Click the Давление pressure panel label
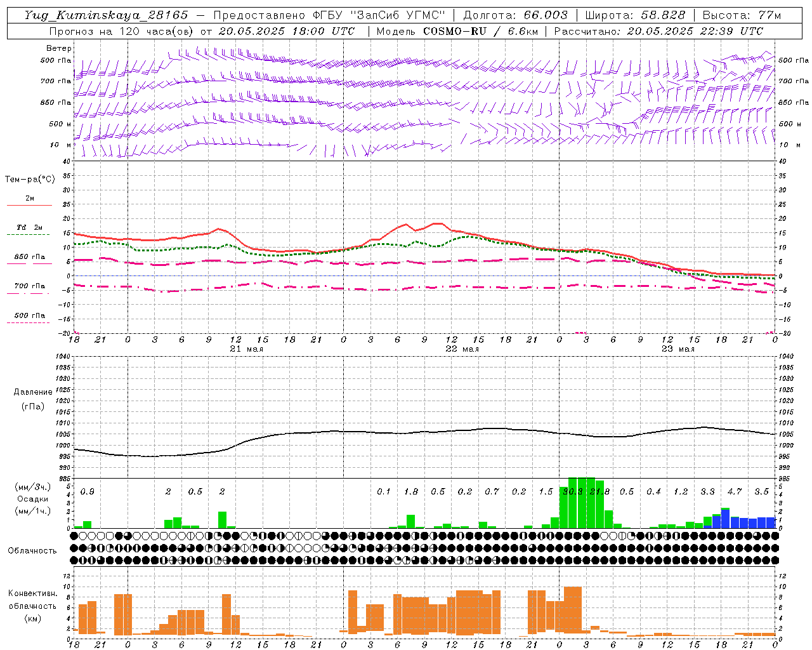Viewport: 812px width, 650px height. [33, 392]
